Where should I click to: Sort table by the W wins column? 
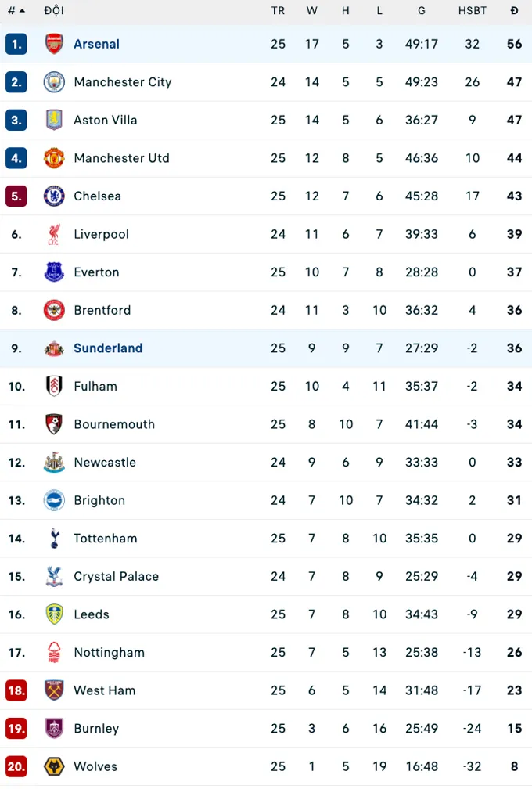[x=312, y=11]
